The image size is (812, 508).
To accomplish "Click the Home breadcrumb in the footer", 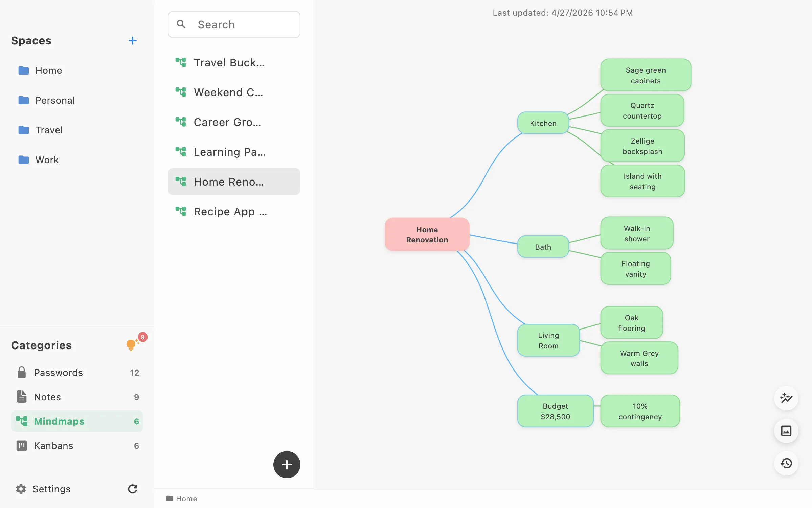I will [x=182, y=499].
